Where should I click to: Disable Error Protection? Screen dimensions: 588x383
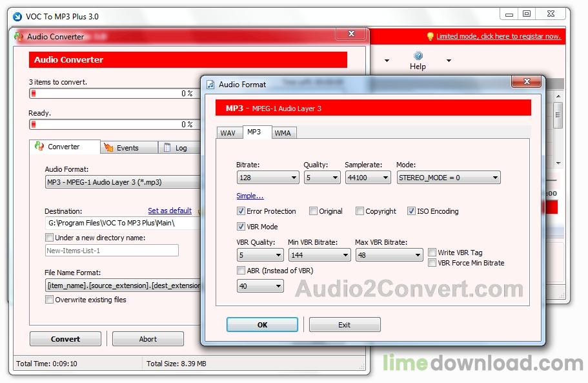coord(240,211)
